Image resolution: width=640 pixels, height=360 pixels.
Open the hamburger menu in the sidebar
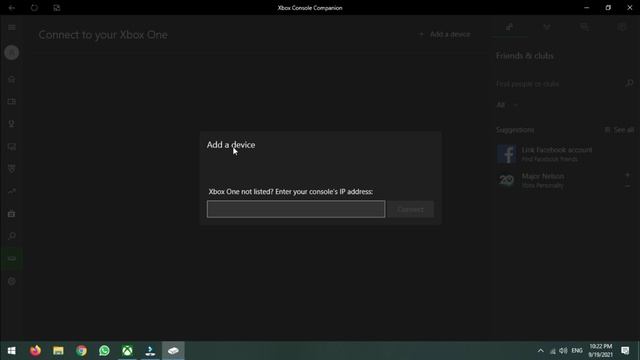pos(11,27)
